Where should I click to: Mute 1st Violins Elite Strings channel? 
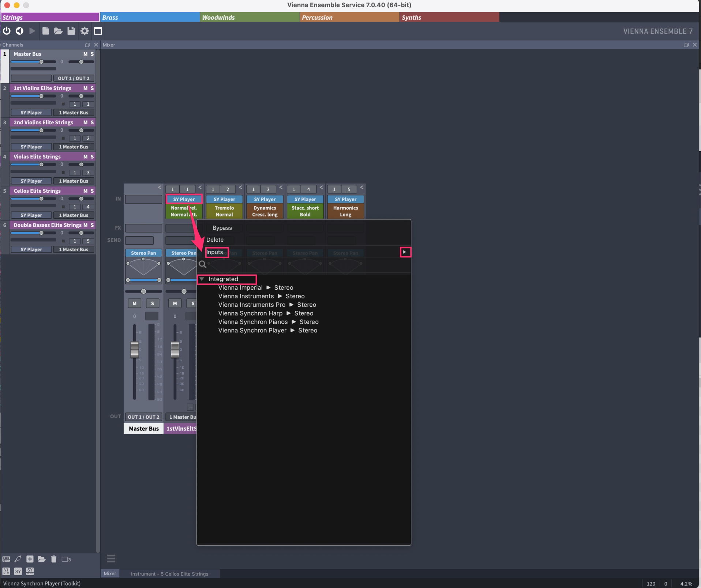click(x=85, y=88)
